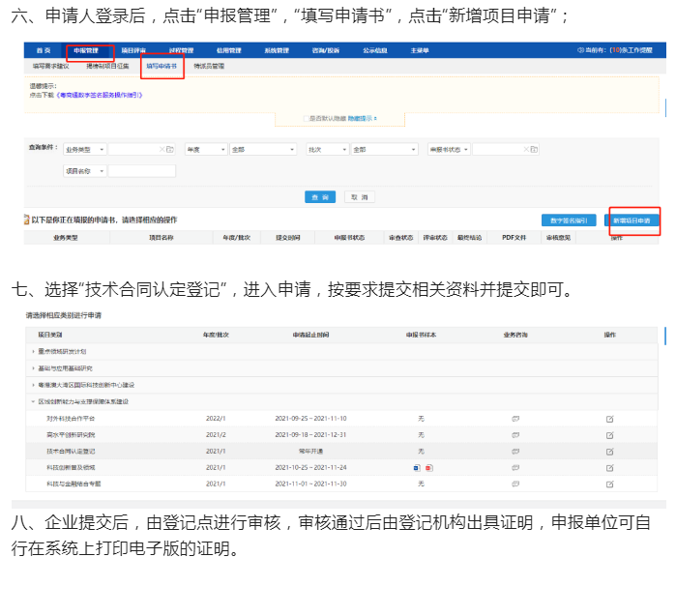The height and width of the screenshot is (616, 676).
Task: Click the 查询 search button
Action: point(319,196)
